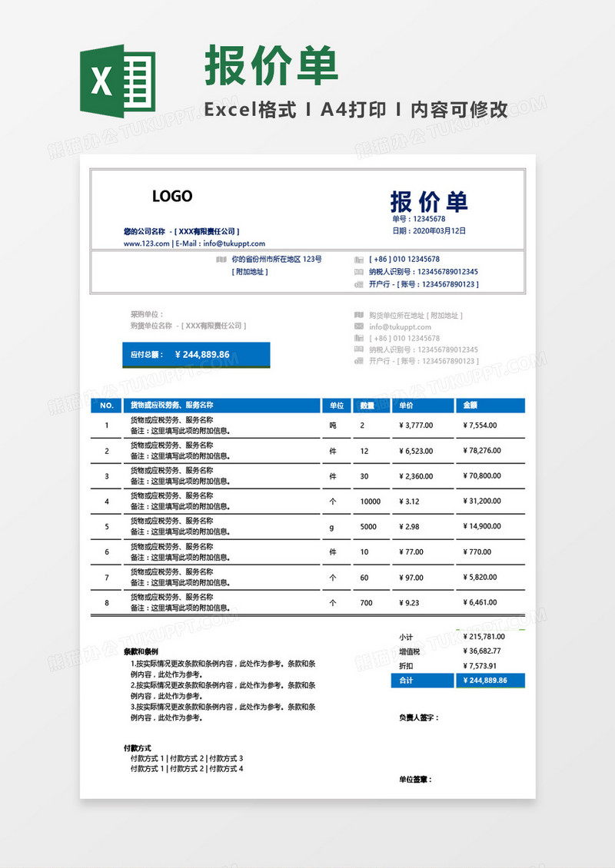Click unit price ¥ 3,777.00

416,426
